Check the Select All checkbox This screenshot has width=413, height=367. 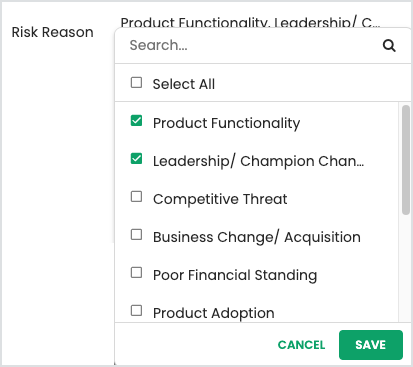click(136, 82)
